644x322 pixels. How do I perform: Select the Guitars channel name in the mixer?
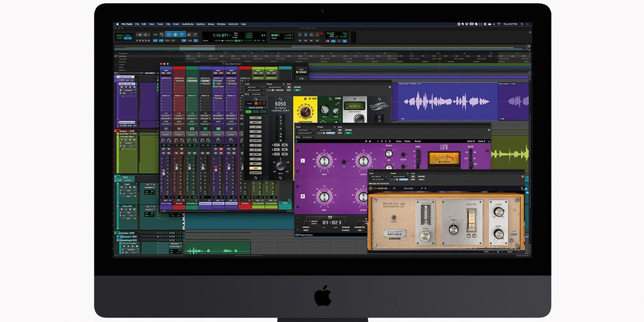click(x=245, y=203)
